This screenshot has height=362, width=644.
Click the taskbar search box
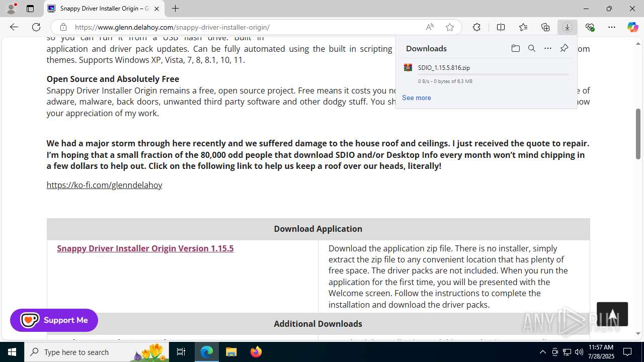[x=97, y=352]
